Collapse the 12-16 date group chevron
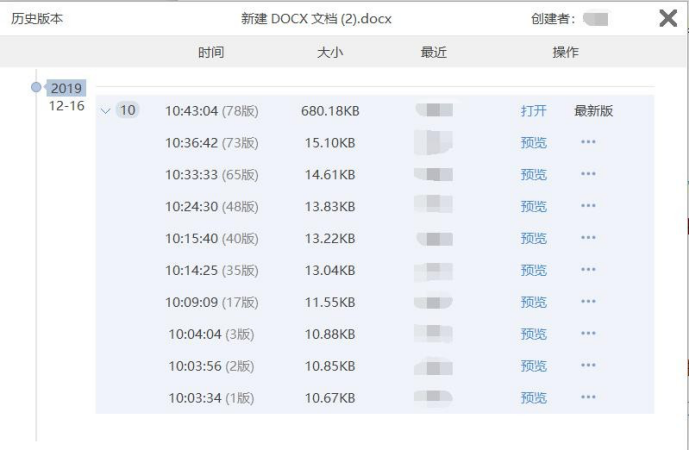Viewport: 690px width, 451px height. click(107, 111)
